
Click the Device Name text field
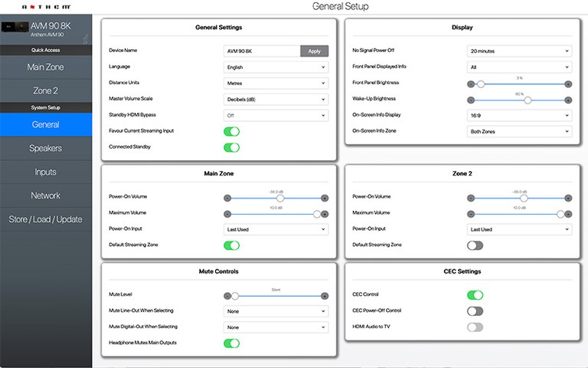[x=261, y=51]
